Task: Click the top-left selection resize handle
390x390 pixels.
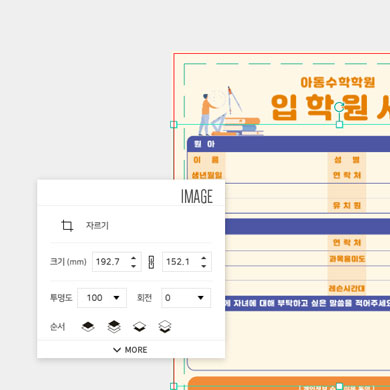Action: 174,124
